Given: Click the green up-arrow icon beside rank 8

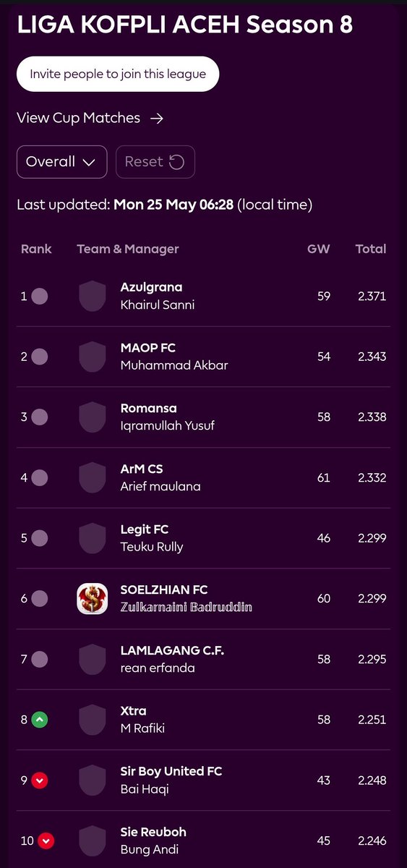Looking at the screenshot, I should coord(40,720).
